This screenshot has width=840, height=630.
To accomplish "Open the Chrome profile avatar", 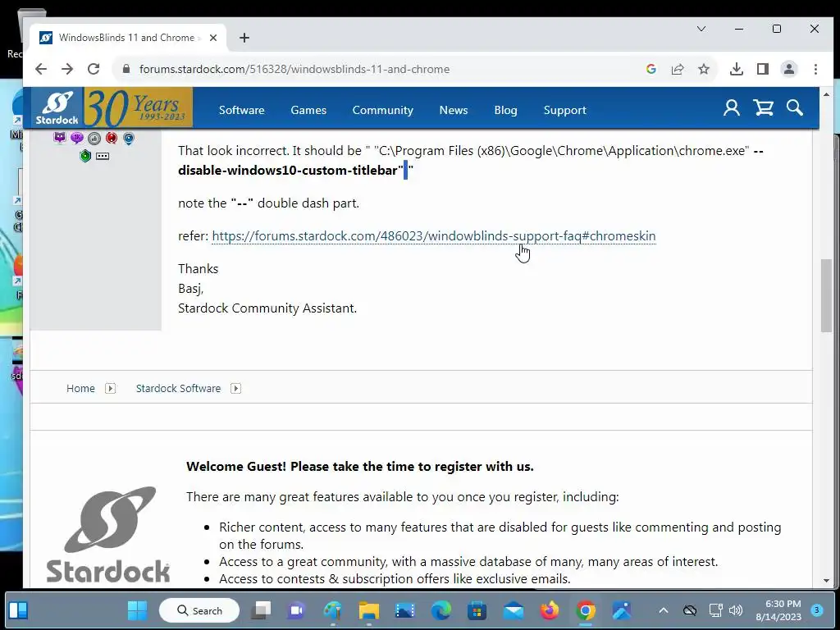I will pos(789,69).
